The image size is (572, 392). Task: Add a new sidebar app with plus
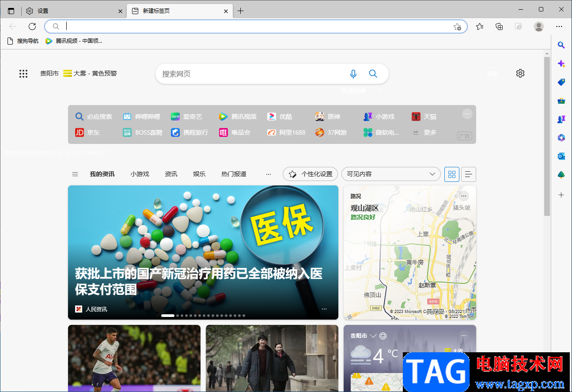tap(561, 195)
